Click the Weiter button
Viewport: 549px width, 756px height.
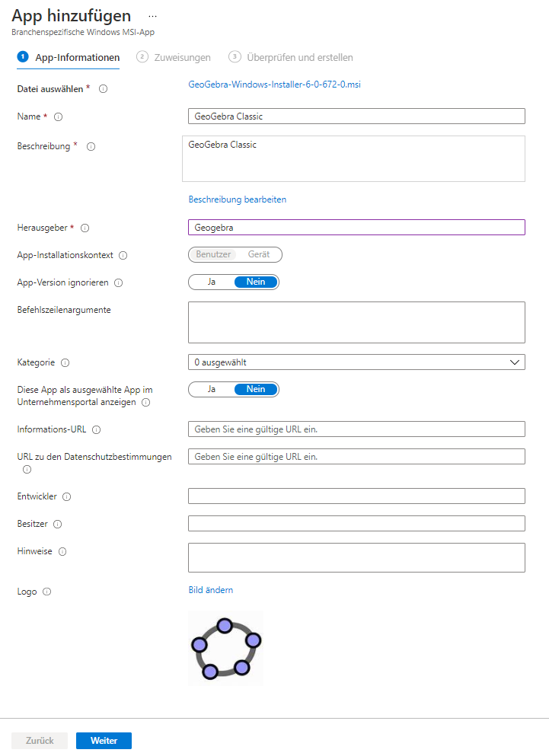(104, 741)
